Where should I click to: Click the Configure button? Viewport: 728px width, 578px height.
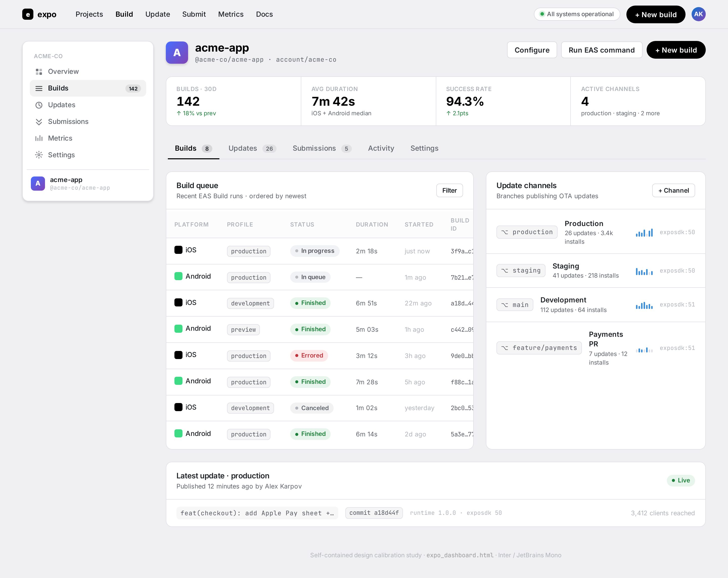pyautogui.click(x=532, y=50)
